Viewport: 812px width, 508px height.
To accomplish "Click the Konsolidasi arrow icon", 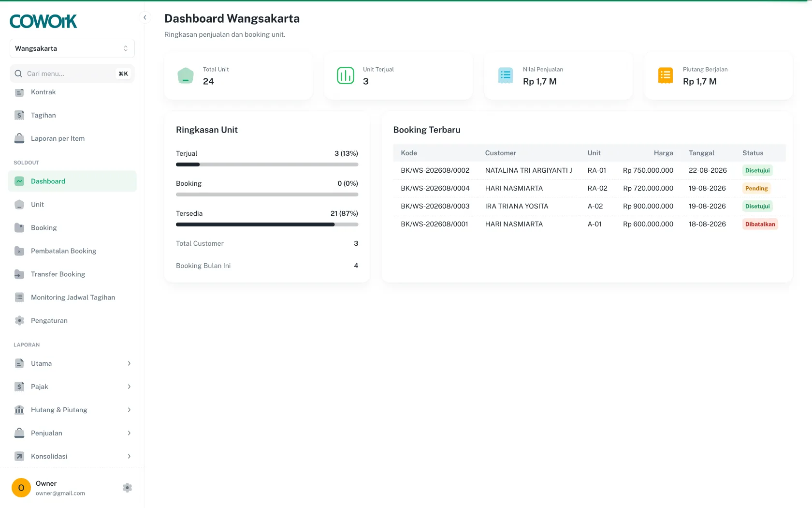I will pyautogui.click(x=19, y=456).
